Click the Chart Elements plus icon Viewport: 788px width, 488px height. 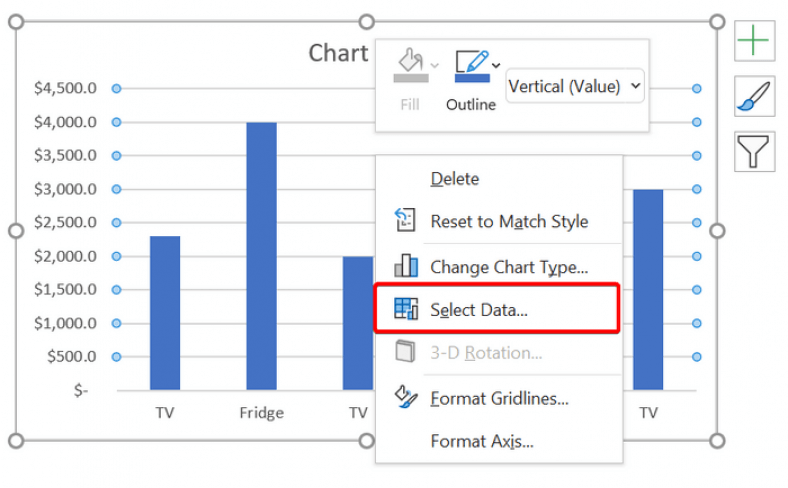(x=753, y=41)
